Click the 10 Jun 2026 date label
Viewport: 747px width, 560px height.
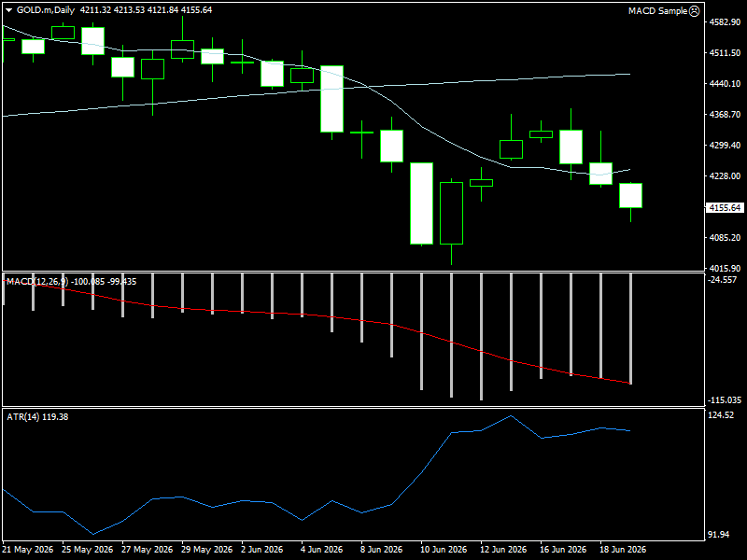444,549
